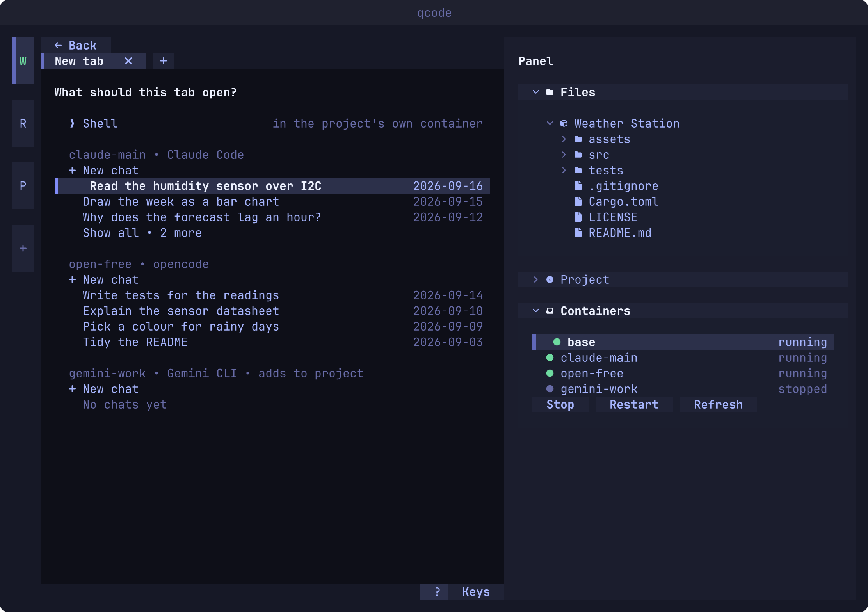Viewport: 868px width, 612px height.
Task: Close the New tab with its X
Action: [x=128, y=61]
